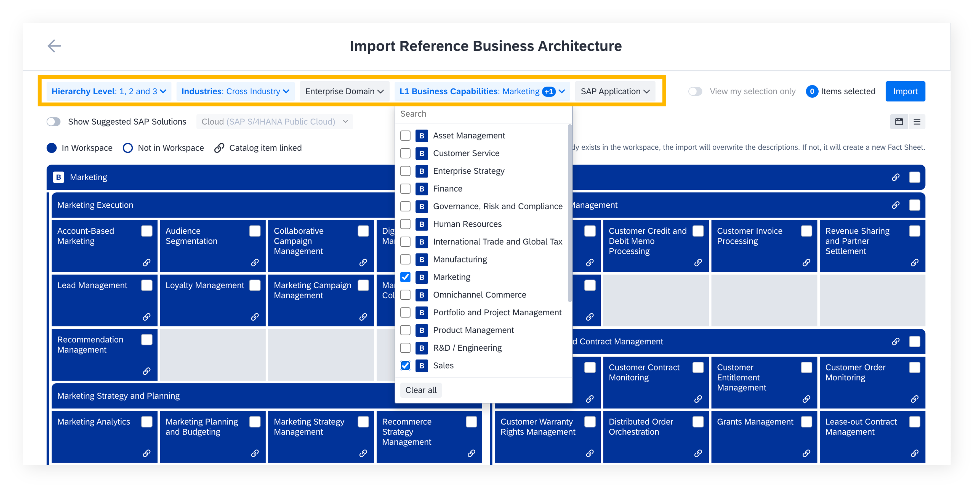Image resolution: width=980 pixels, height=494 pixels.
Task: Select the Marketing Analytics card checkbox
Action: tap(147, 422)
